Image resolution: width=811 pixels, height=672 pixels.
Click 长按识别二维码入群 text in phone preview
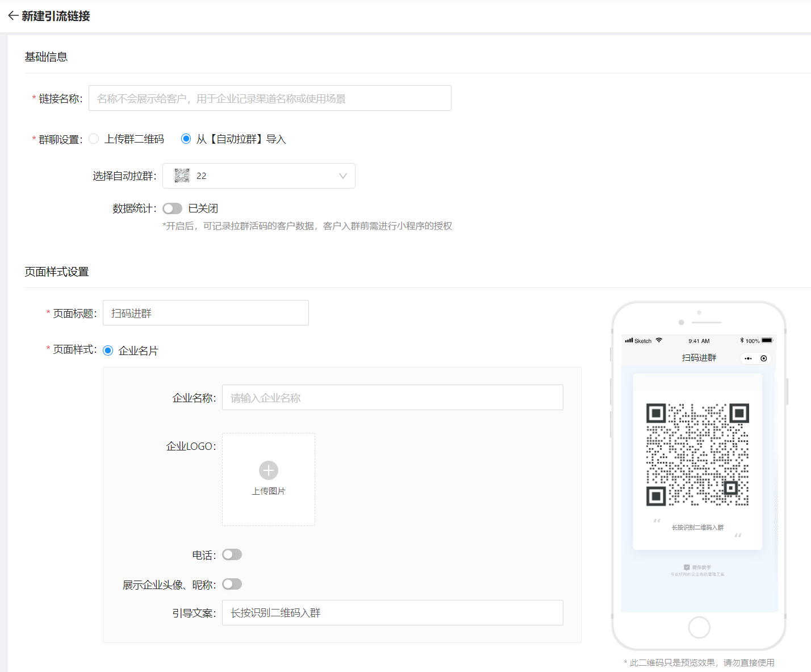pyautogui.click(x=697, y=528)
